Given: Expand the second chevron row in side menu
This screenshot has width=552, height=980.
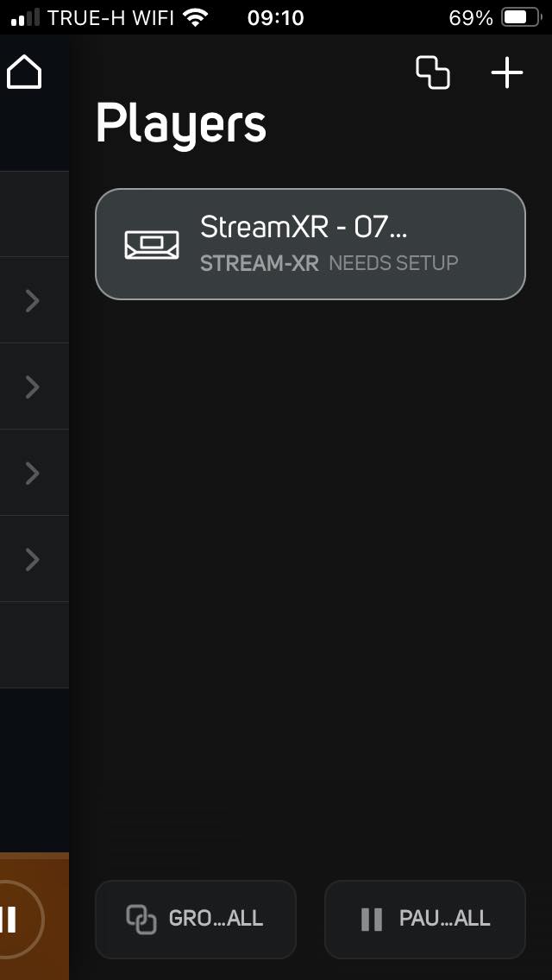Looking at the screenshot, I should click(34, 386).
